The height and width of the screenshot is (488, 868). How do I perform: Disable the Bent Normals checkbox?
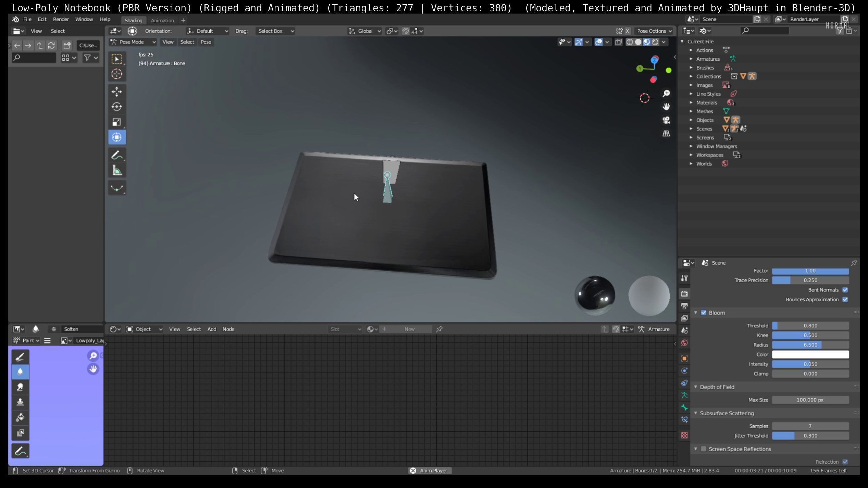click(845, 290)
